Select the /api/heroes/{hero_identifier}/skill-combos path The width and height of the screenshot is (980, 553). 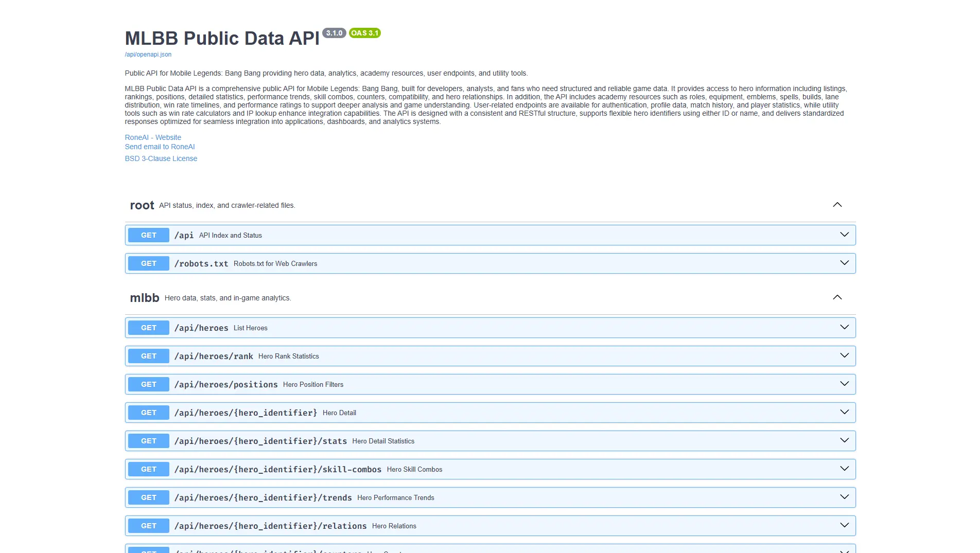pos(278,469)
